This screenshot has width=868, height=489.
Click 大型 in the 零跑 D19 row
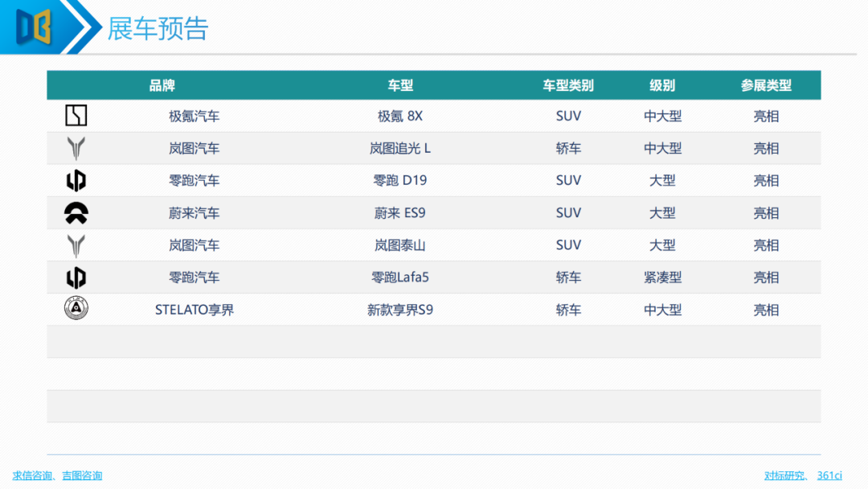[662, 180]
